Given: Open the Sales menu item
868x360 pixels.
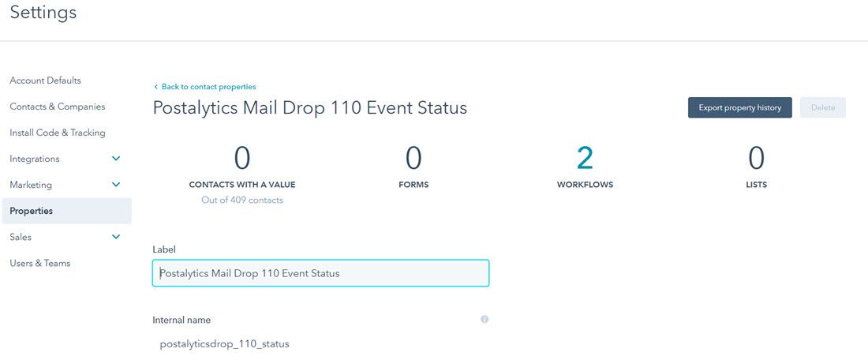Looking at the screenshot, I should [x=21, y=237].
